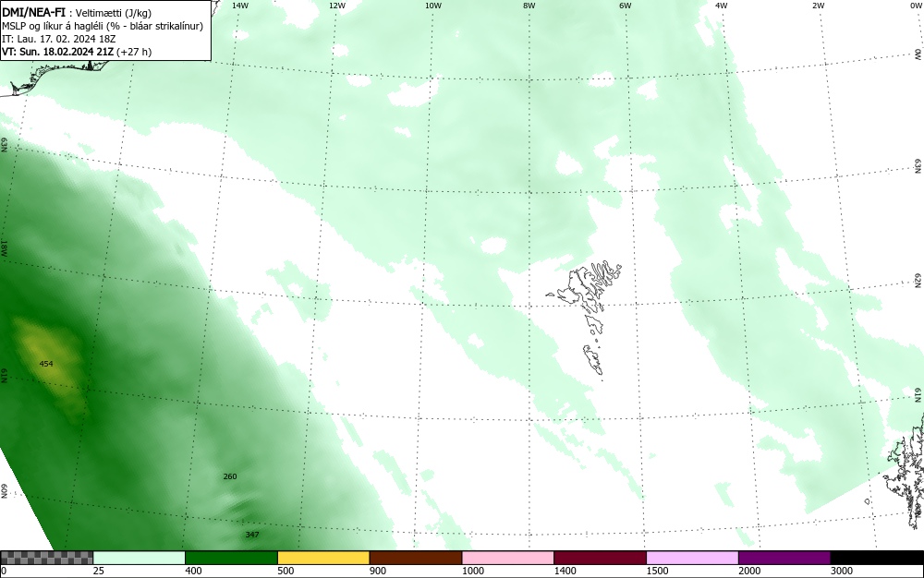
Task: Click the brown 900 legend swatch
Action: pos(416,558)
